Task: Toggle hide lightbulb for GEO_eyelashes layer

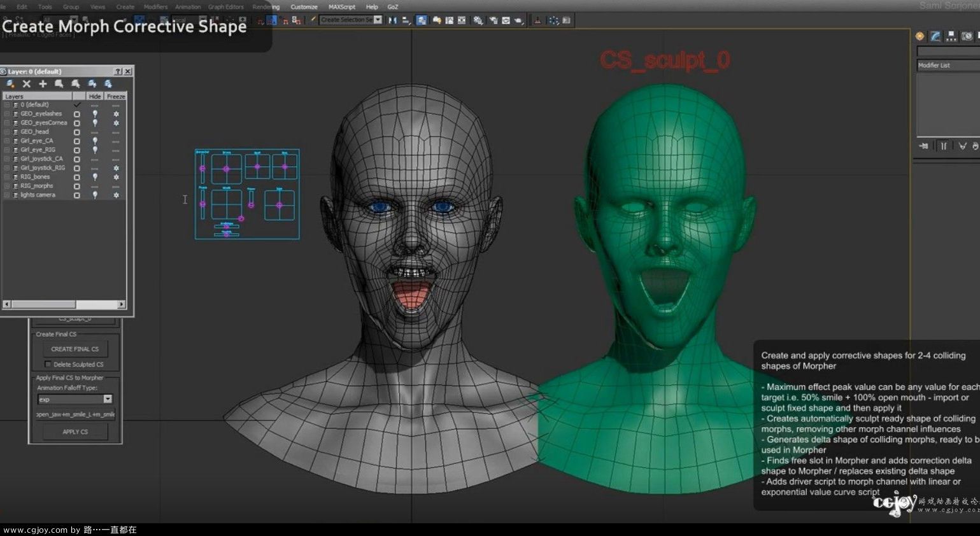Action: coord(95,114)
